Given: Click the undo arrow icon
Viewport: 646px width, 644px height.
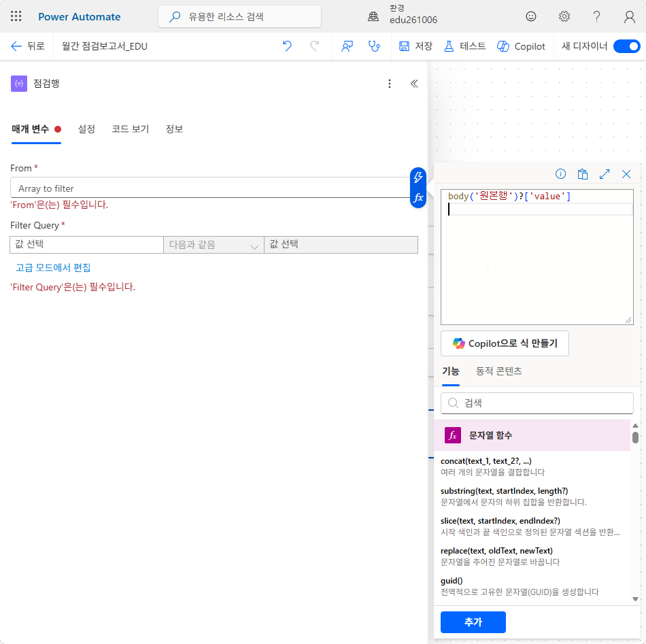Looking at the screenshot, I should [287, 46].
